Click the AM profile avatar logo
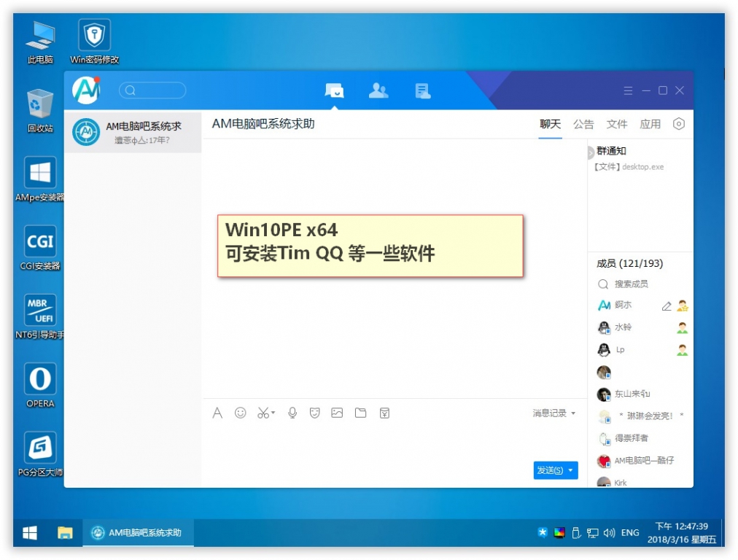This screenshot has width=738, height=560. [86, 90]
